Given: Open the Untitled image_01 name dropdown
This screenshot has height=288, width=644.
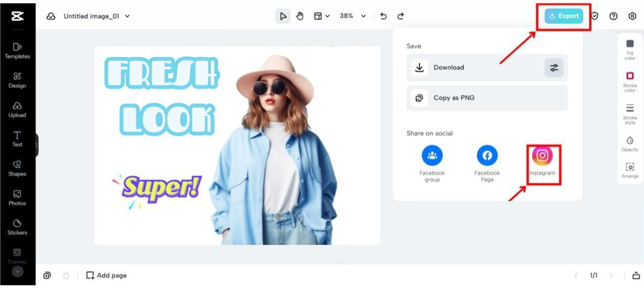Looking at the screenshot, I should (x=96, y=16).
